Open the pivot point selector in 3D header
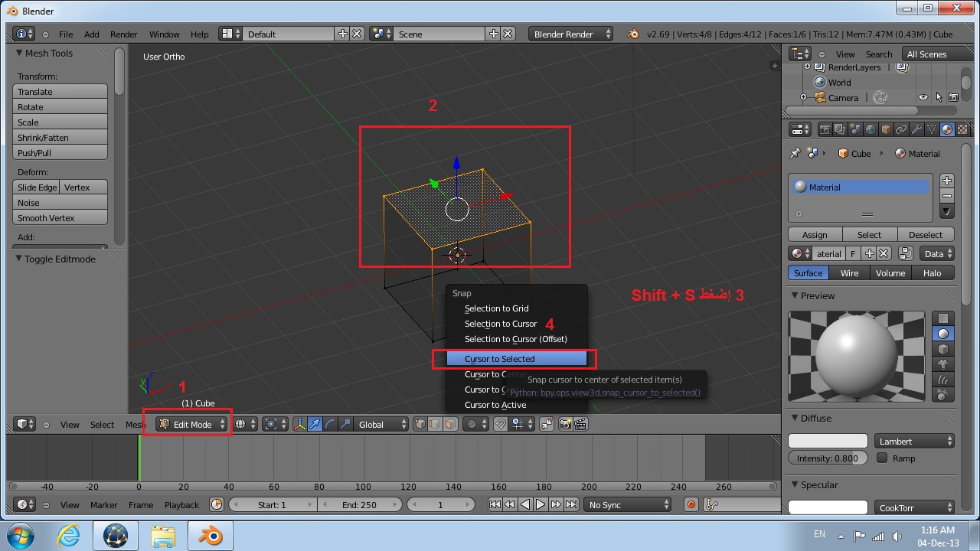This screenshot has width=980, height=551. tap(275, 424)
